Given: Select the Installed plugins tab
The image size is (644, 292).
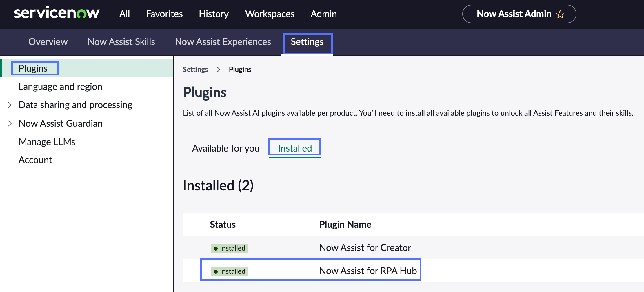Looking at the screenshot, I should [295, 148].
